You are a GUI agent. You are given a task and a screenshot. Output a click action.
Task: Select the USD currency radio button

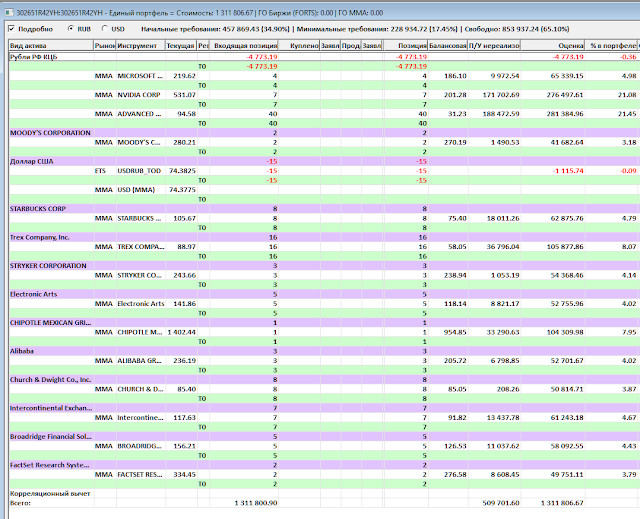coord(104,29)
